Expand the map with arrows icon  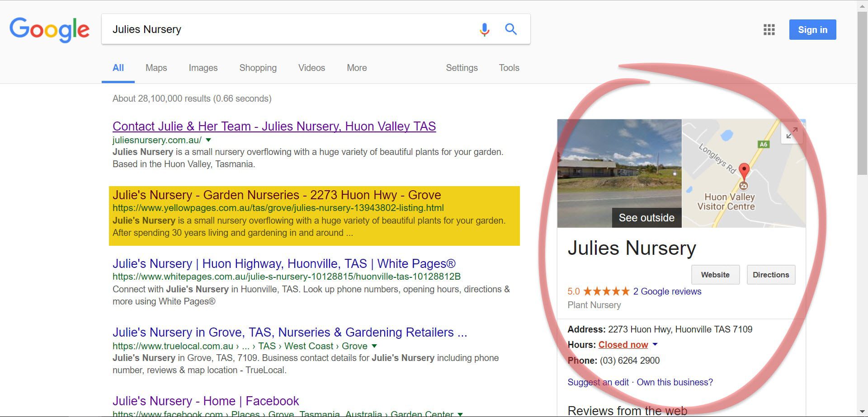pos(792,133)
